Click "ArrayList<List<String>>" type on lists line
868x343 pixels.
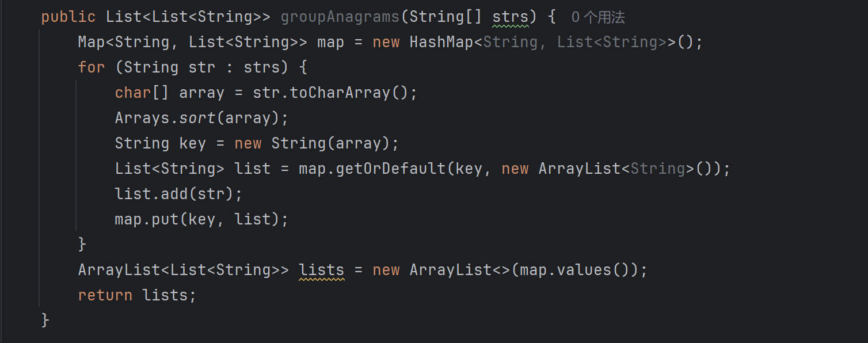click(x=184, y=270)
